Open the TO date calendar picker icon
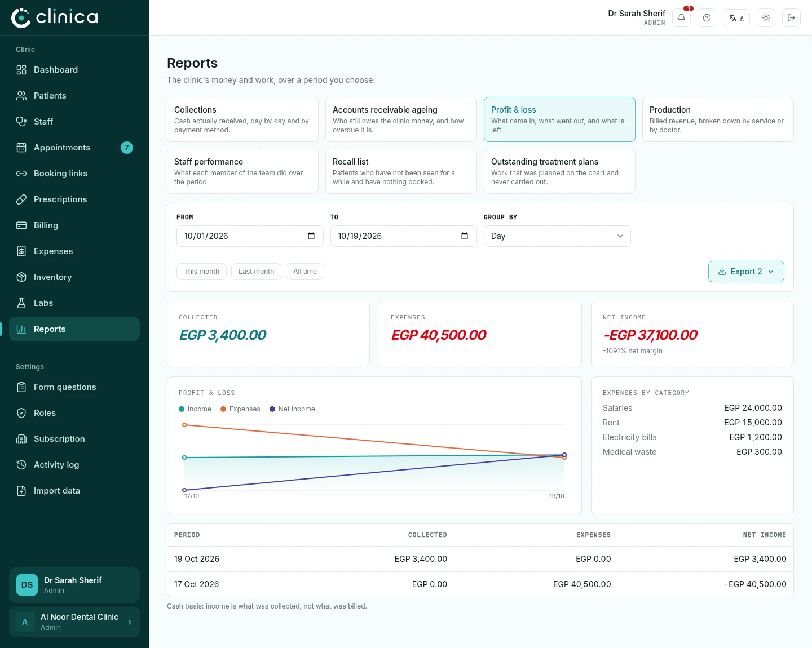The image size is (812, 648). click(x=465, y=236)
